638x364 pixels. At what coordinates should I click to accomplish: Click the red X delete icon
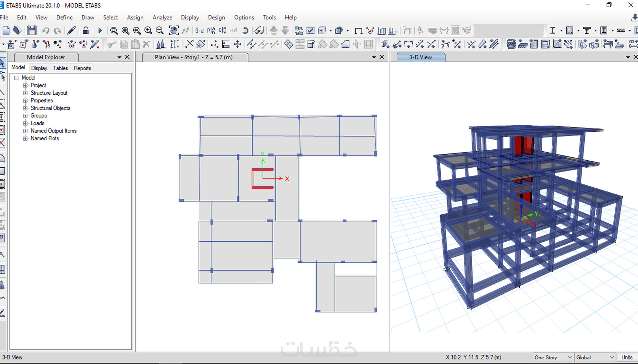click(146, 44)
